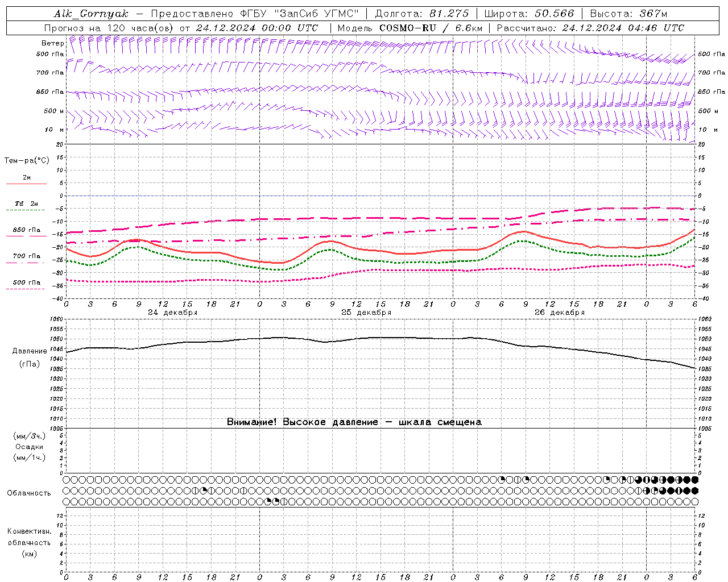728x582 pixels.
Task: Click the '24 декабря' date label
Action: point(173,313)
